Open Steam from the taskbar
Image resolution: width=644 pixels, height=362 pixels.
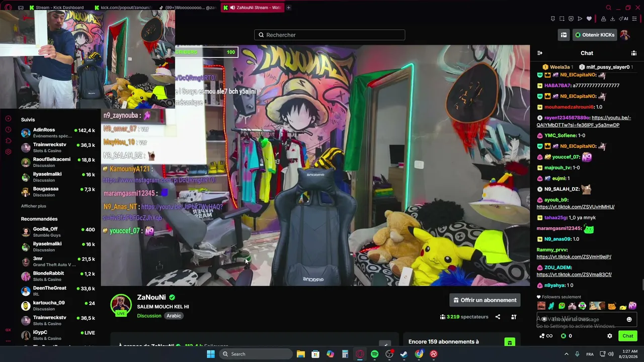404,354
